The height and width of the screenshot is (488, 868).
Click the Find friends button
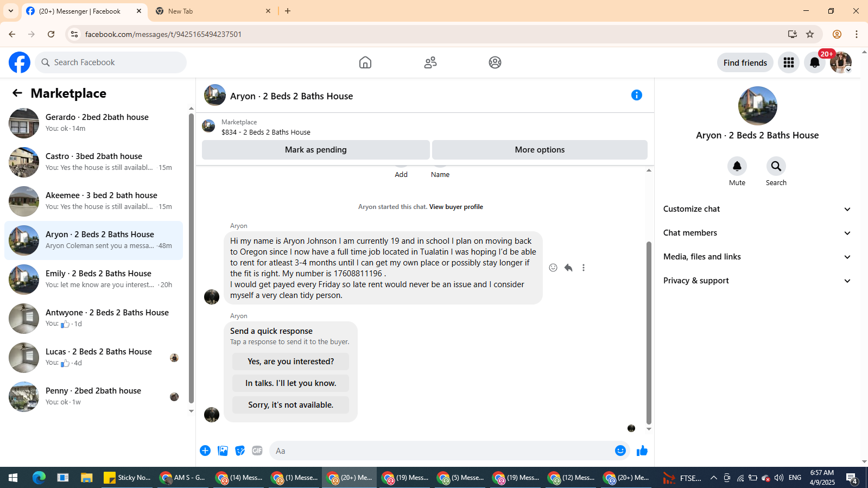745,62
